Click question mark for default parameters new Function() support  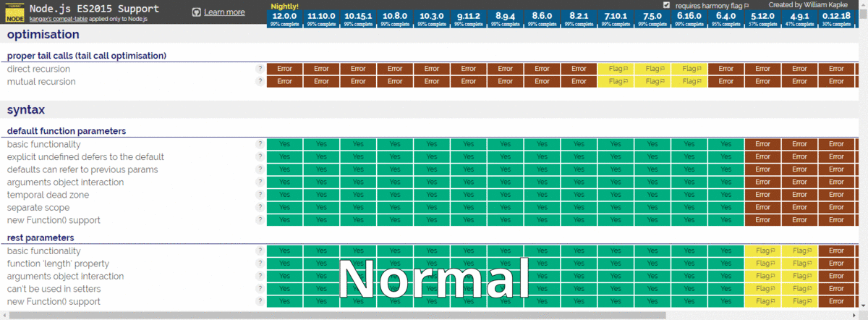(259, 220)
